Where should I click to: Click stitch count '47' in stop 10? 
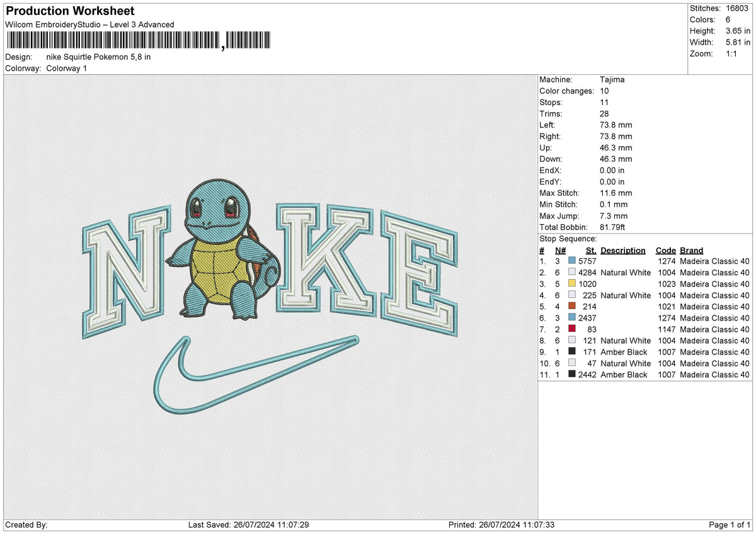592,363
